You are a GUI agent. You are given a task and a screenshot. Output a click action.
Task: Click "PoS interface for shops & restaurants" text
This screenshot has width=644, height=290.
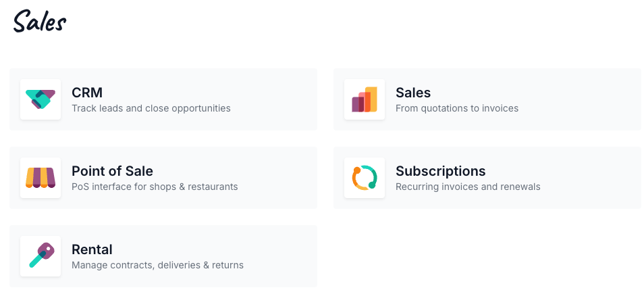point(155,187)
